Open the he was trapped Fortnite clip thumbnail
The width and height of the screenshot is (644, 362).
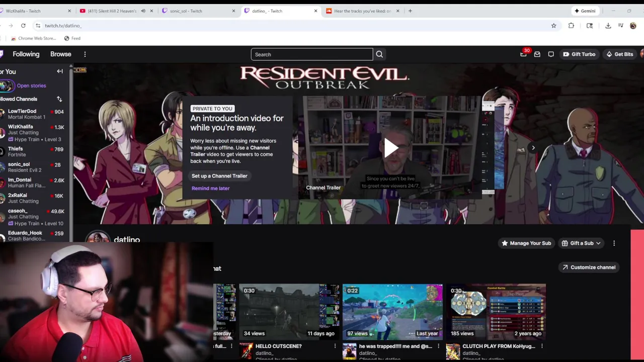click(x=392, y=312)
